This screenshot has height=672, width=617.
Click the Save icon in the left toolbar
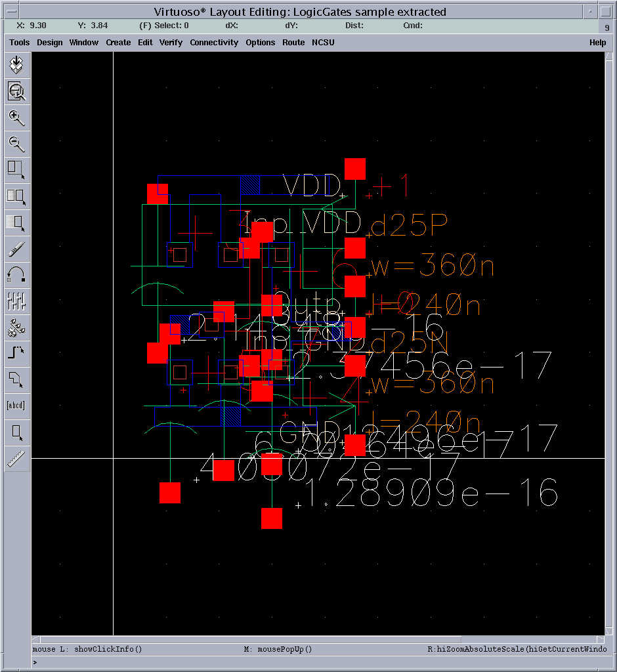click(16, 65)
